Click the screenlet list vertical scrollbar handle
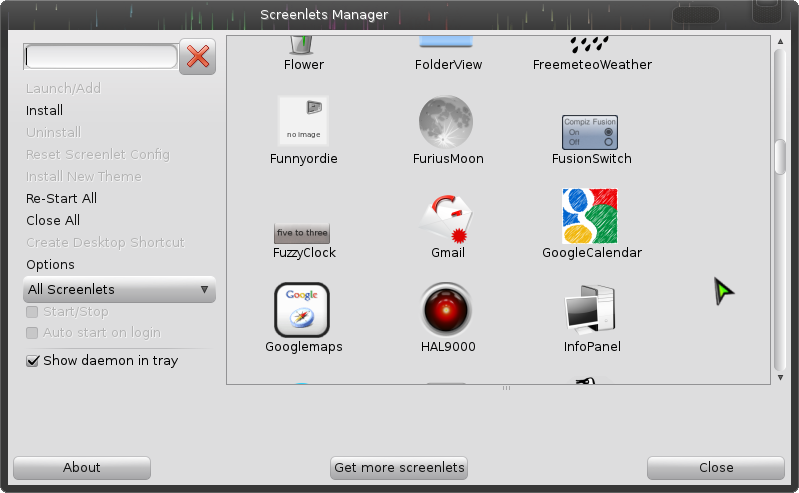The height and width of the screenshot is (493, 799). [780, 155]
